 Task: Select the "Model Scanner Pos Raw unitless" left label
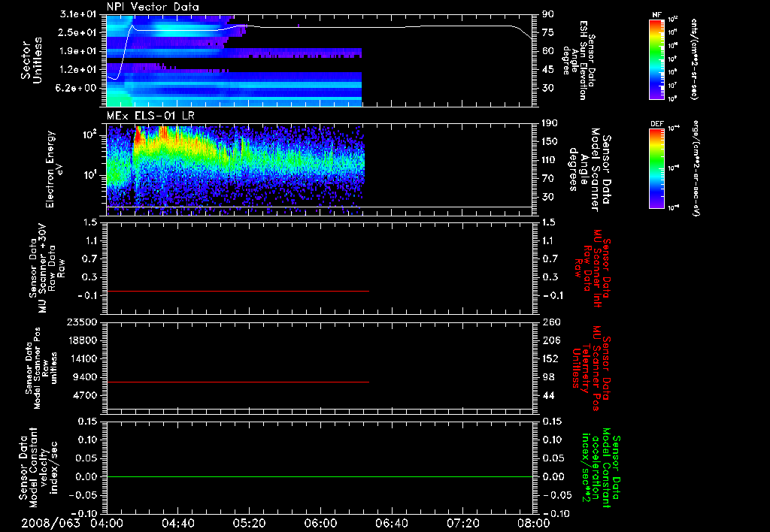[41, 368]
